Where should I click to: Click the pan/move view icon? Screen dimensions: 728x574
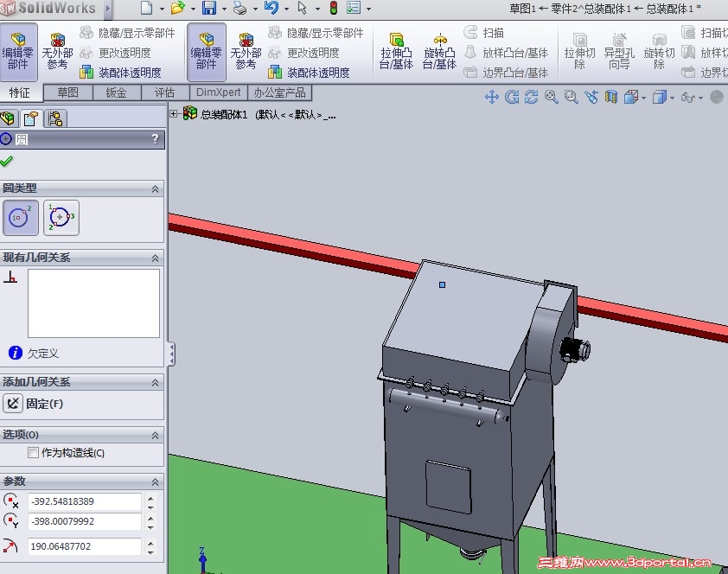tap(492, 97)
